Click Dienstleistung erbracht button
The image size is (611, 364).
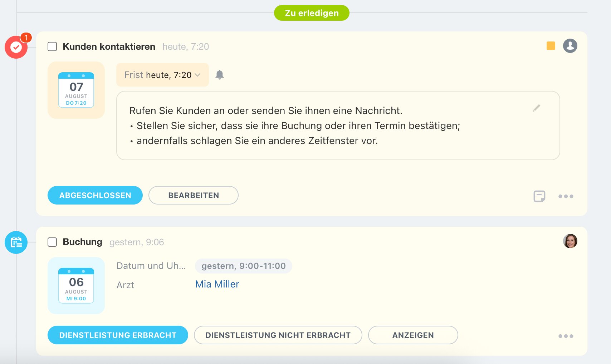click(118, 335)
